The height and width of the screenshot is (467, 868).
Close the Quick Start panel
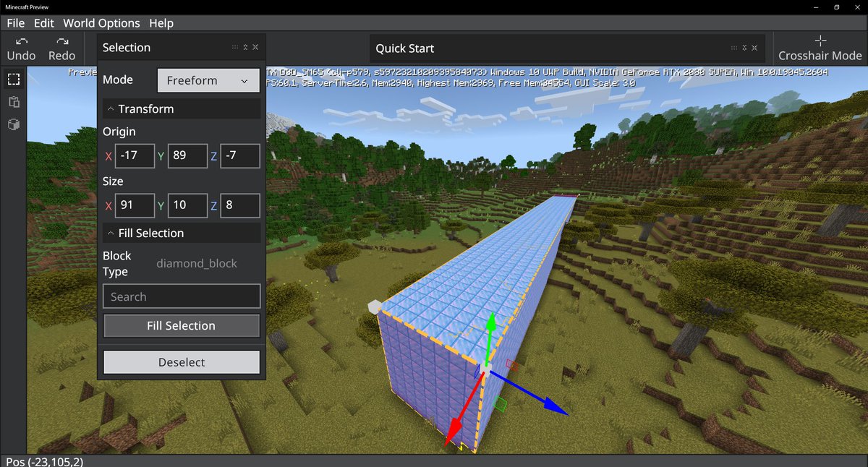755,48
